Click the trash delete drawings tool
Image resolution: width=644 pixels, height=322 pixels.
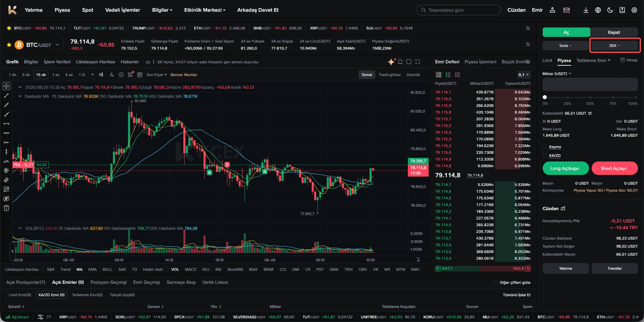tap(6, 208)
